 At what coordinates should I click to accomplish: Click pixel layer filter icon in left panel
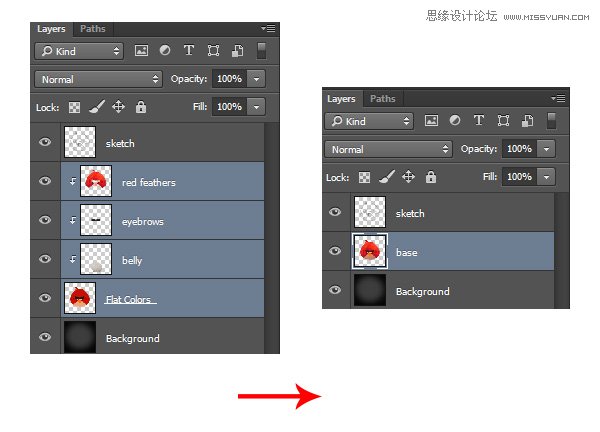pos(141,51)
